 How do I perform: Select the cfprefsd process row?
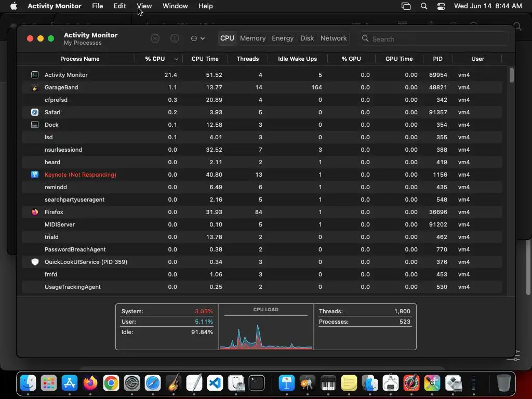pos(262,100)
